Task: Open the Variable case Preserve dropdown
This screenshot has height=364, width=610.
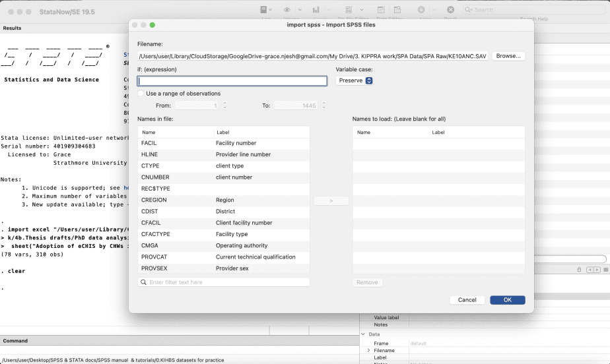Action: [x=355, y=80]
